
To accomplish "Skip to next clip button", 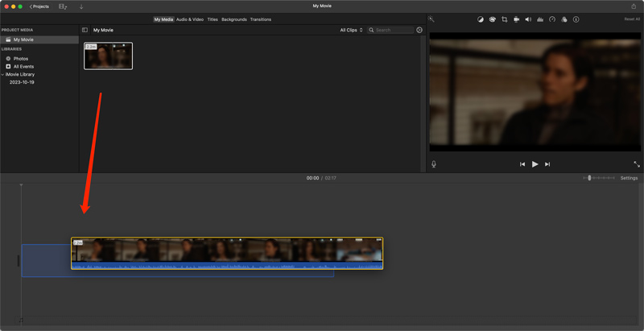I will (547, 164).
